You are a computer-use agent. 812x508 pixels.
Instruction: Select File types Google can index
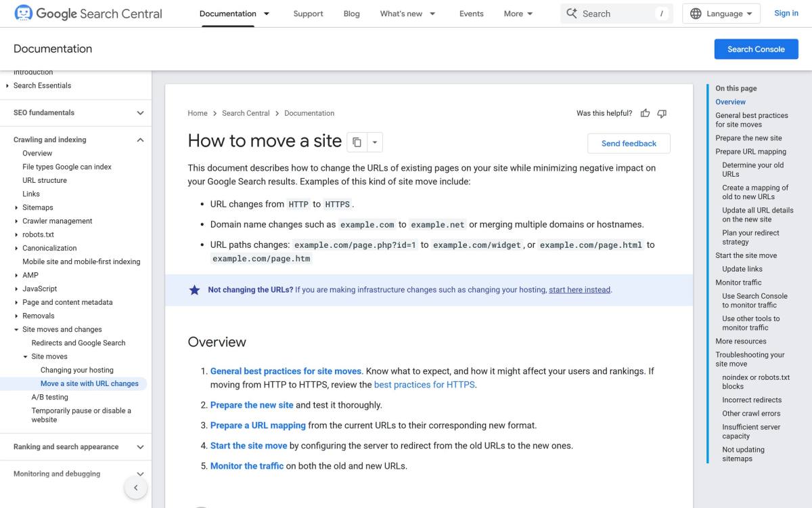point(67,167)
